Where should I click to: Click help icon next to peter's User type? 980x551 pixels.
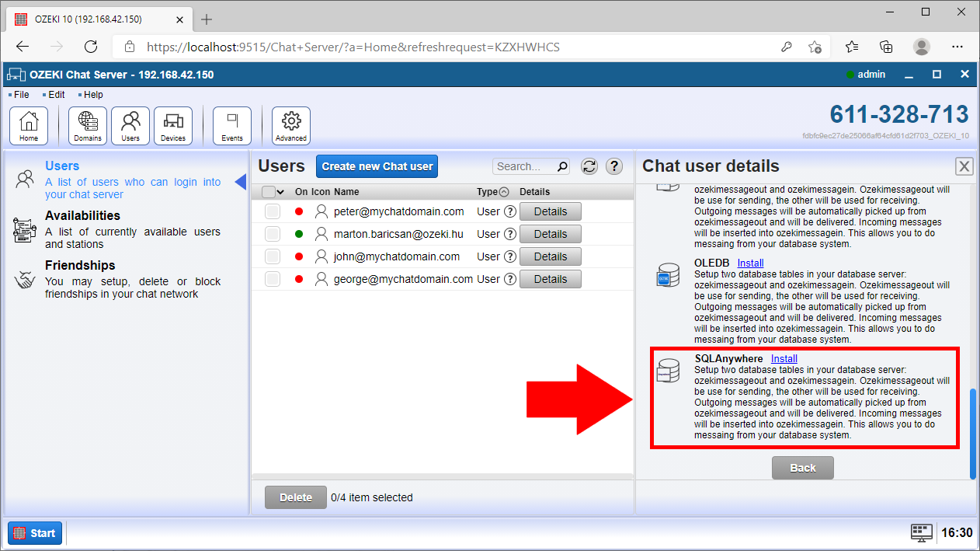pyautogui.click(x=510, y=211)
